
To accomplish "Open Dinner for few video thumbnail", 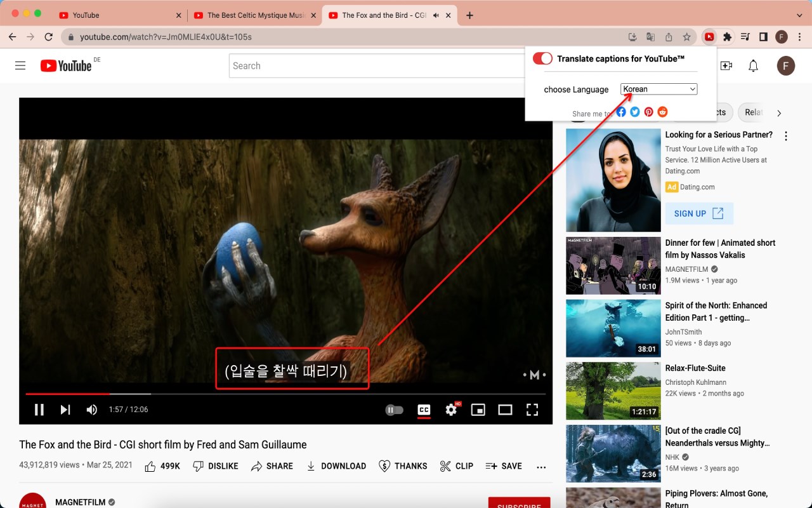I will [x=613, y=265].
